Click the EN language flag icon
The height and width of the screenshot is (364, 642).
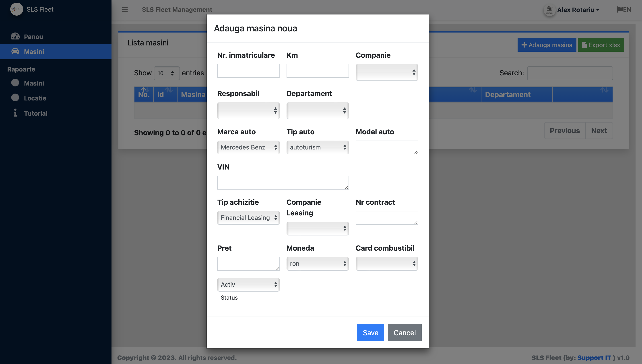pos(619,10)
